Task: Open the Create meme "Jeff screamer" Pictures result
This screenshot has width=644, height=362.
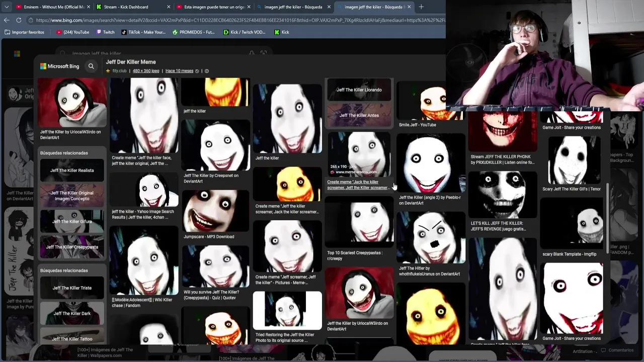Action: (287, 253)
